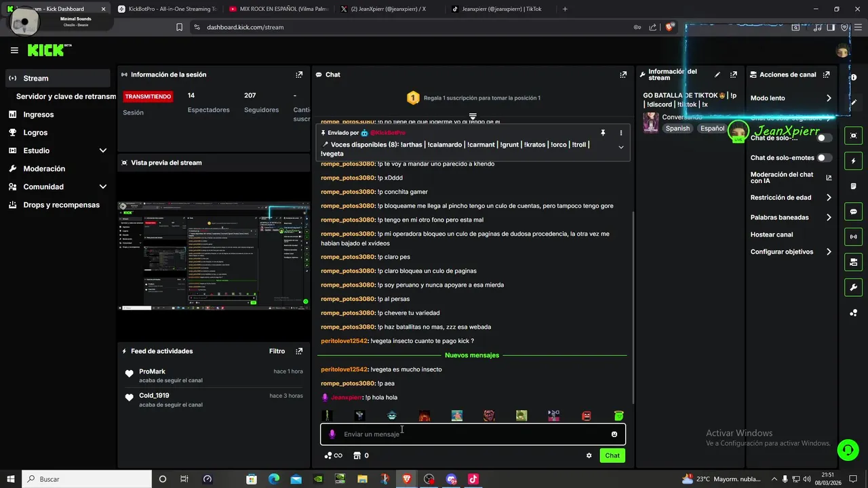Expand the Estudio sidebar section
The height and width of the screenshot is (488, 868).
pyautogui.click(x=103, y=150)
